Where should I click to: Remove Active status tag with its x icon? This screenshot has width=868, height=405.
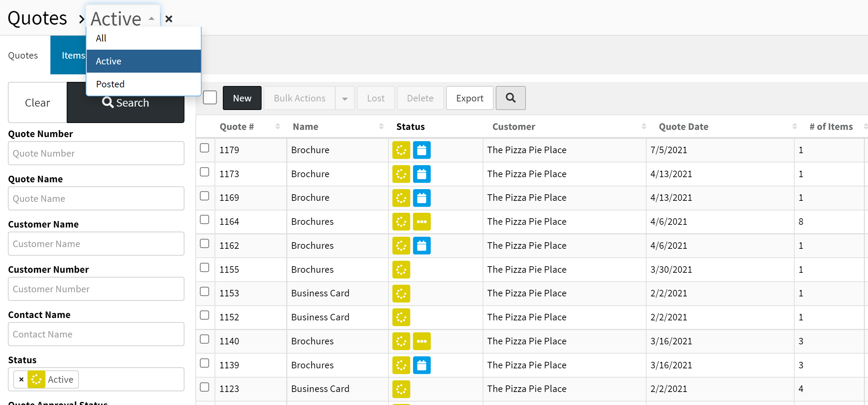tap(21, 379)
